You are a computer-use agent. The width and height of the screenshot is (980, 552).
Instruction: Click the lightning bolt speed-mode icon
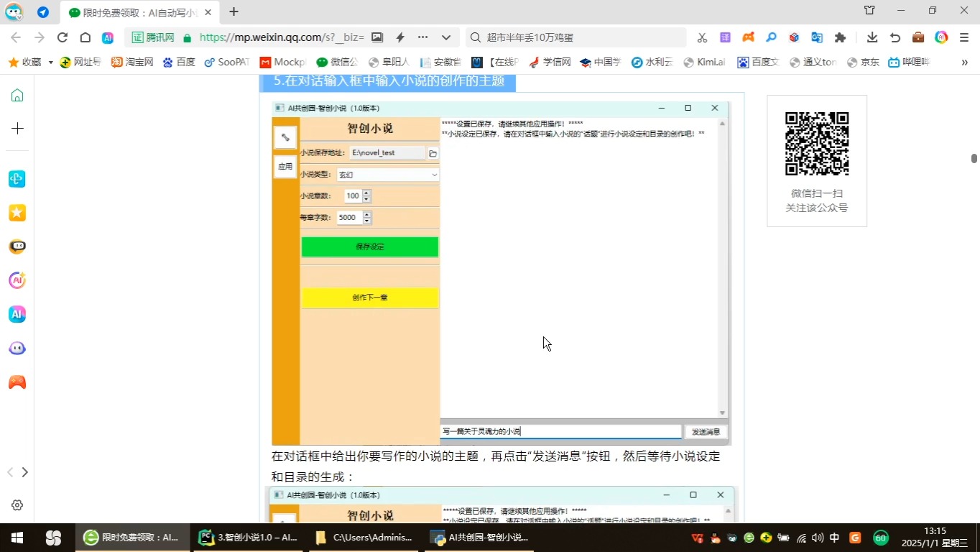click(x=400, y=37)
